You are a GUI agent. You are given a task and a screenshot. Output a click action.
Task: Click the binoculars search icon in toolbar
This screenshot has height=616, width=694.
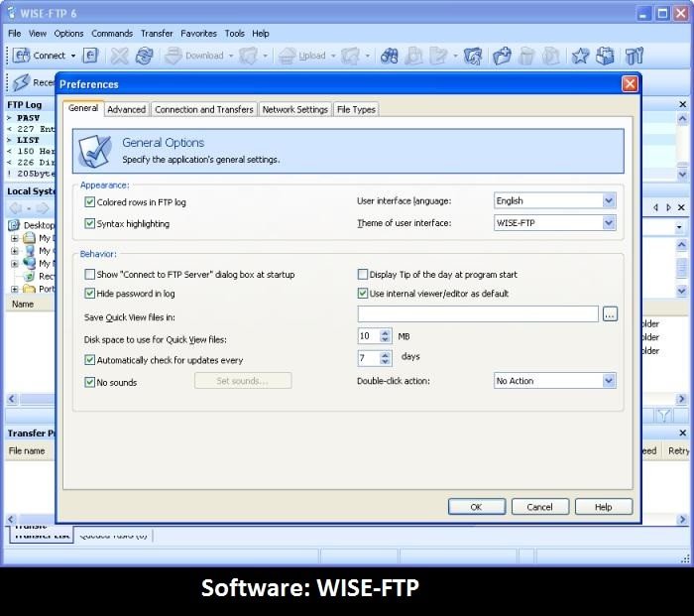(389, 56)
